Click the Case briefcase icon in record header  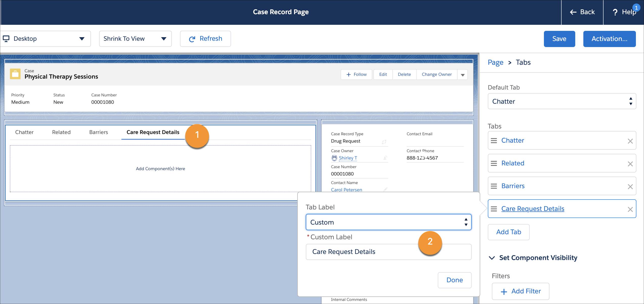(x=15, y=74)
